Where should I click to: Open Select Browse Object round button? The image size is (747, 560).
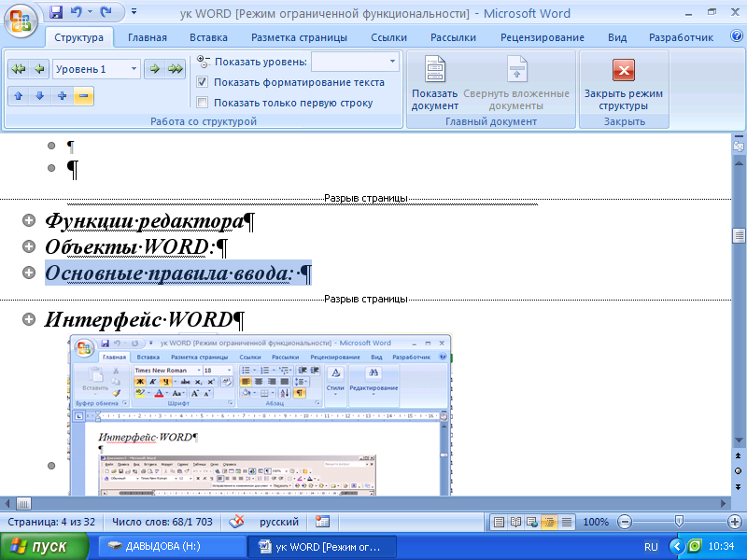click(738, 471)
